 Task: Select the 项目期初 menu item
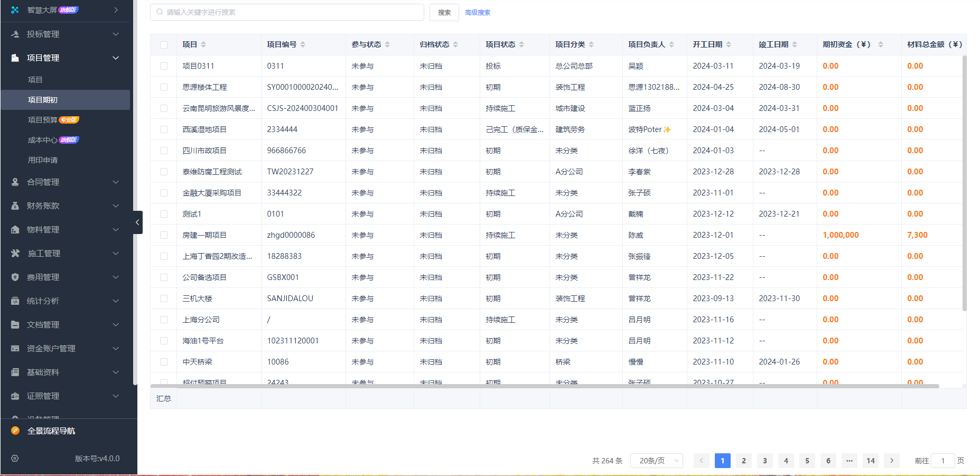click(43, 99)
